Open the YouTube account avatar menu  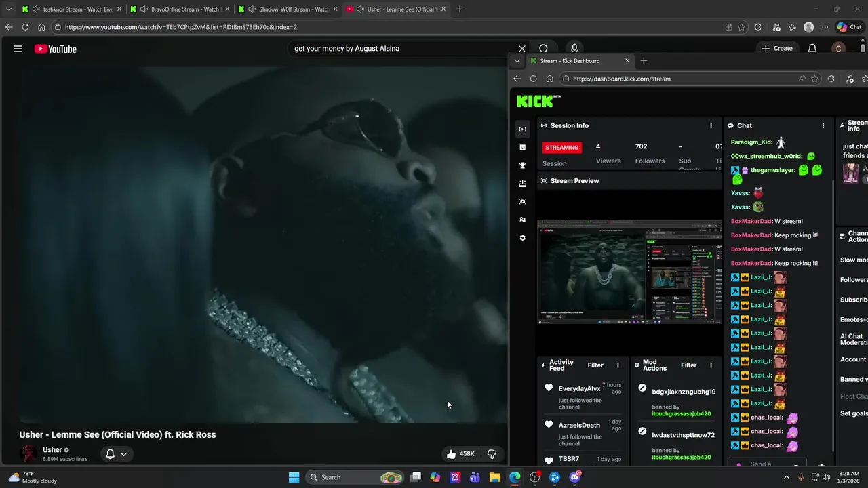[839, 49]
